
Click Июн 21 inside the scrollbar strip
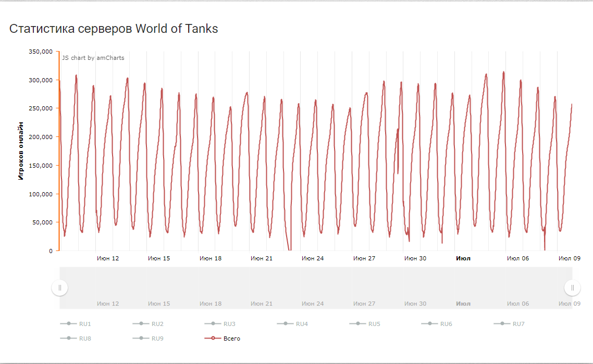coord(262,304)
